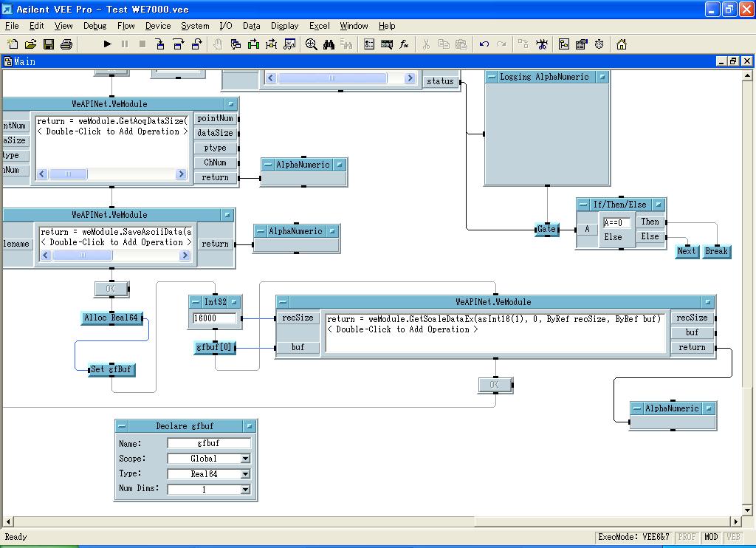Click the Name field containing gfbuf

pos(209,443)
